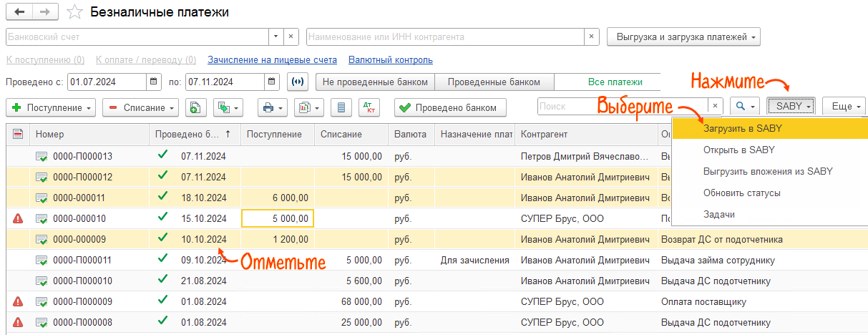868x335 pixels.
Task: Select the Не проведенные банком filter
Action: 375,82
